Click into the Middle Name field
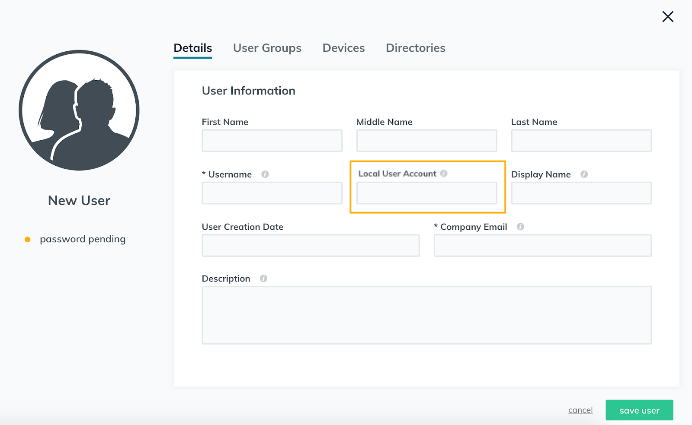This screenshot has width=692, height=425. [426, 141]
